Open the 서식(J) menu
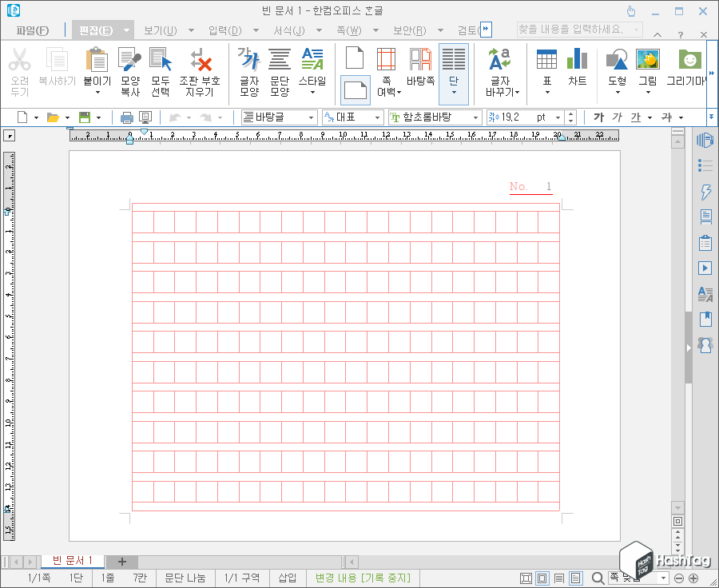Viewport: 719px width, 588px height. [289, 30]
